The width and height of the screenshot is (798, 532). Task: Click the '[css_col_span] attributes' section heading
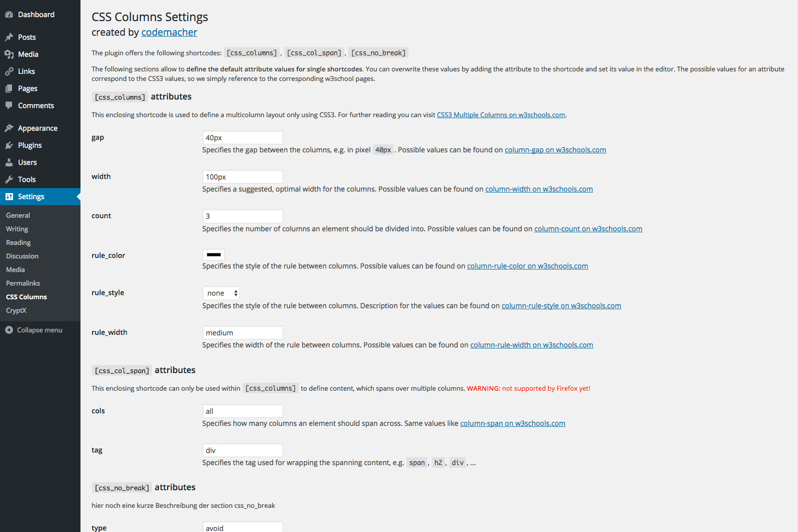click(x=144, y=370)
